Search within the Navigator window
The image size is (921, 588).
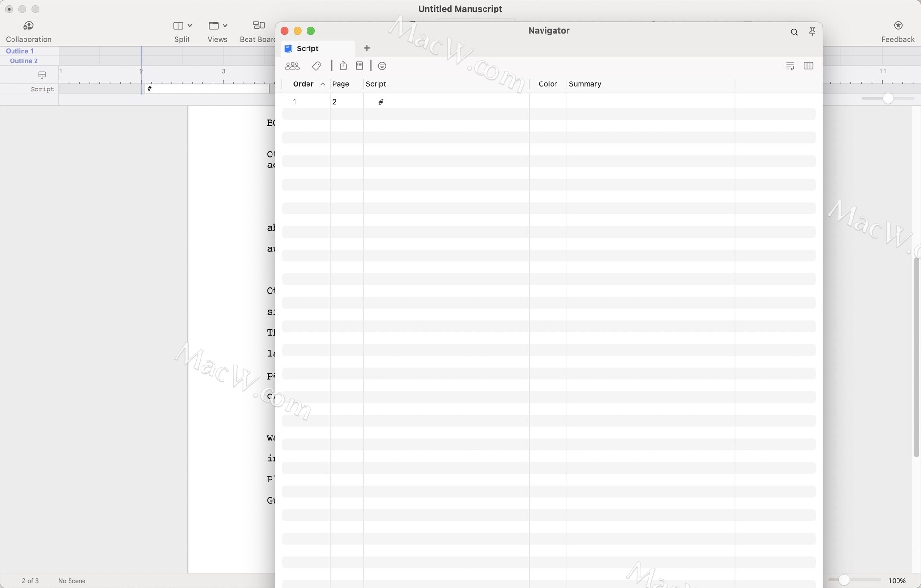[794, 32]
